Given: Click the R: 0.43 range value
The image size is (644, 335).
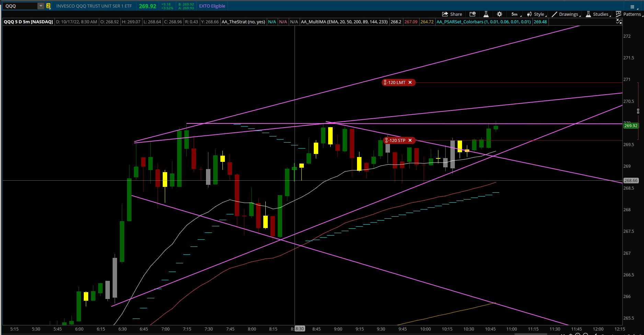Looking at the screenshot, I should point(192,22).
